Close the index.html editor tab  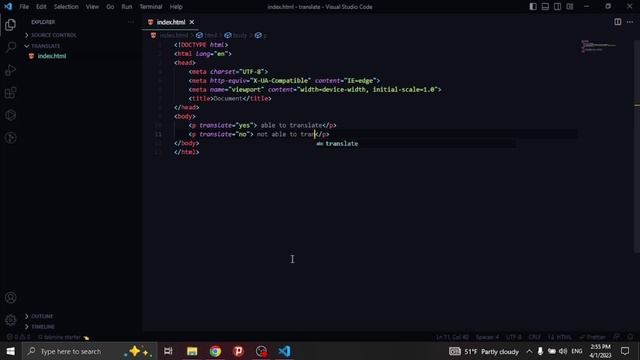click(191, 22)
